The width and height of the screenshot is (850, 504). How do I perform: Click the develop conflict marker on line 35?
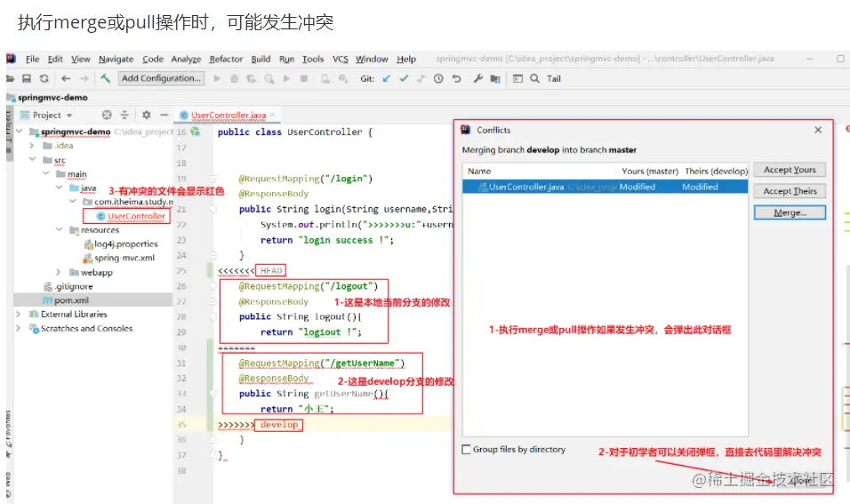[279, 424]
